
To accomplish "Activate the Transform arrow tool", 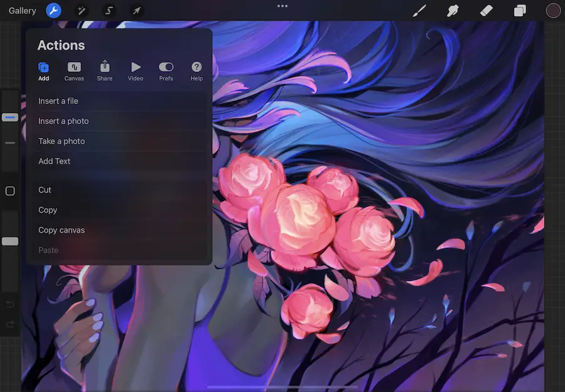I will coord(136,11).
